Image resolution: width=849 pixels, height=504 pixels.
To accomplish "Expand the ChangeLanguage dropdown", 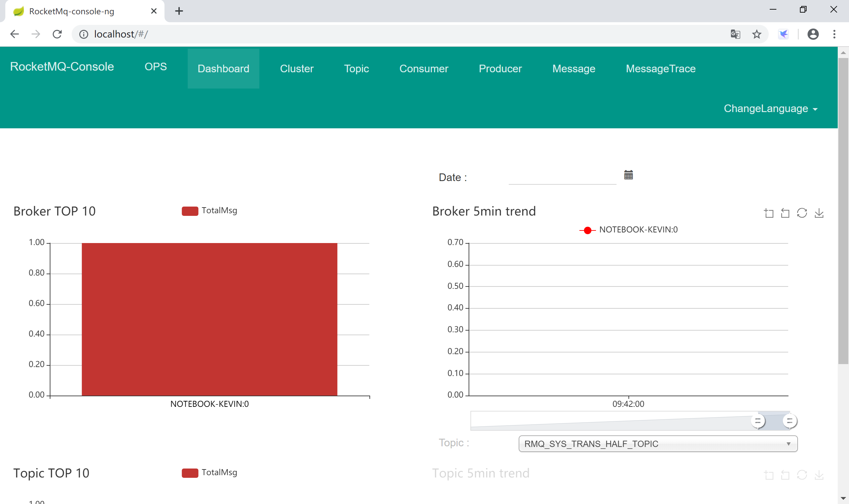I will 770,109.
